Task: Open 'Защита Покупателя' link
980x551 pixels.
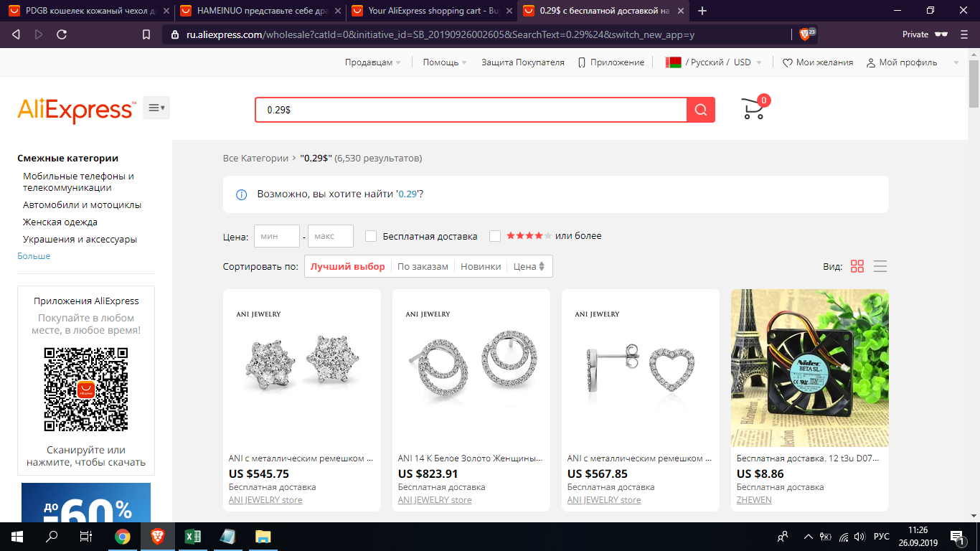Action: coord(523,62)
